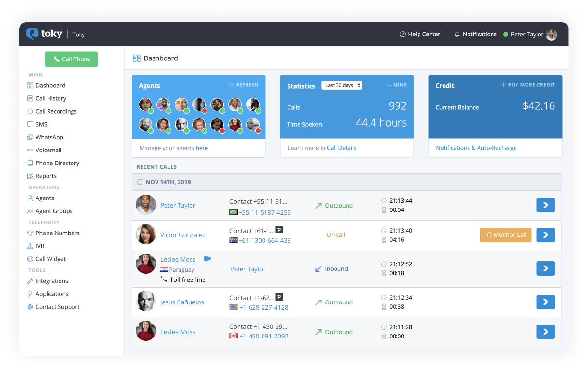Click the Víctor Gonzalez name link
588x372 pixels.
pos(183,235)
